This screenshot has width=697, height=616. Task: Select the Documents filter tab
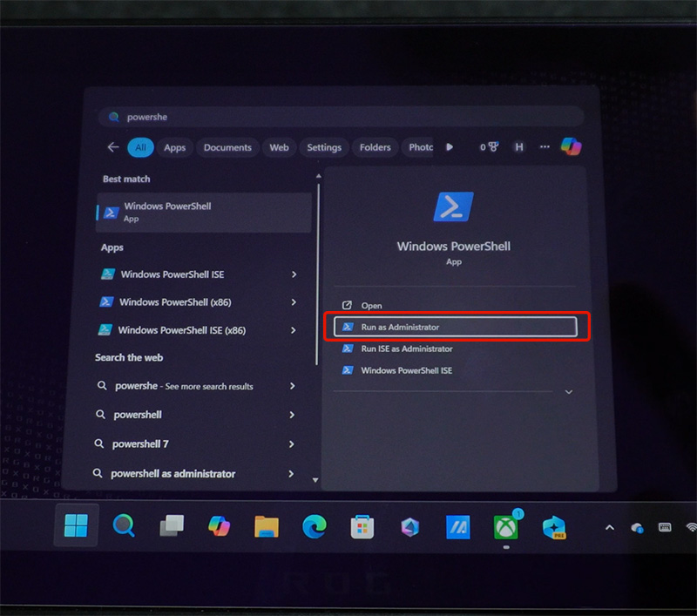point(227,147)
